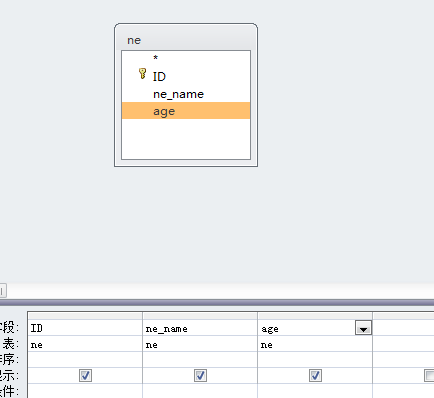434x398 pixels.
Task: Click table cell ne under ne_name column
Action: coord(200,344)
